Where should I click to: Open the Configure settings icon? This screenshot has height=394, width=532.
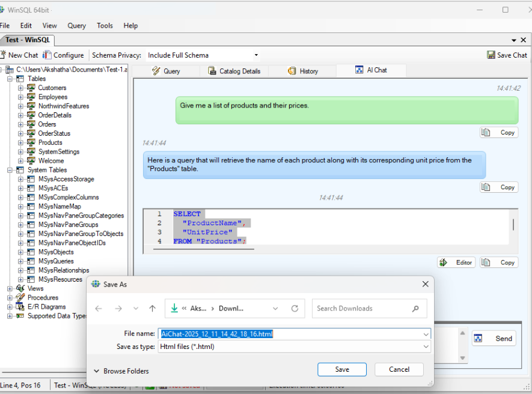coord(47,55)
